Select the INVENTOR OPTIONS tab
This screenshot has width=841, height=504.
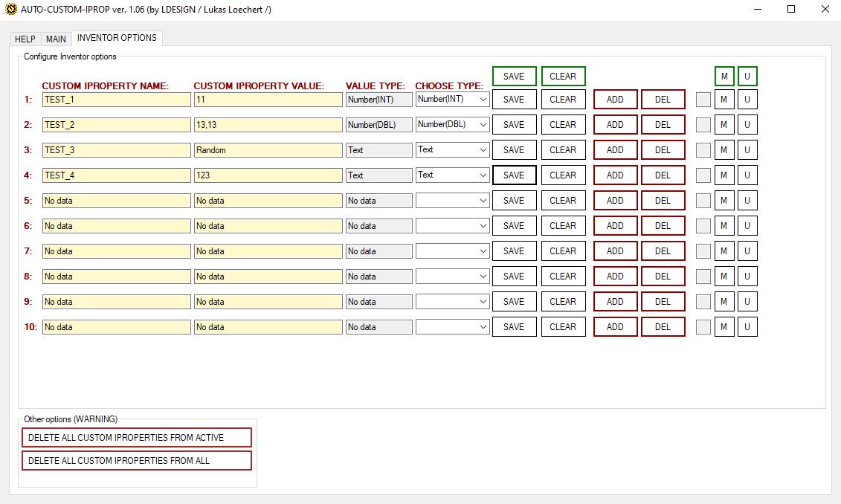click(117, 38)
